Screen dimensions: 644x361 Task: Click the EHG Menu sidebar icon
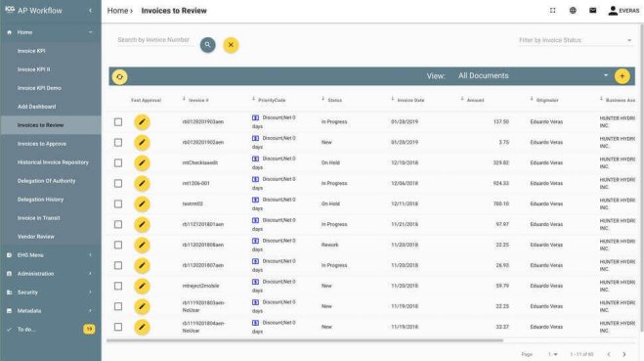click(9, 255)
